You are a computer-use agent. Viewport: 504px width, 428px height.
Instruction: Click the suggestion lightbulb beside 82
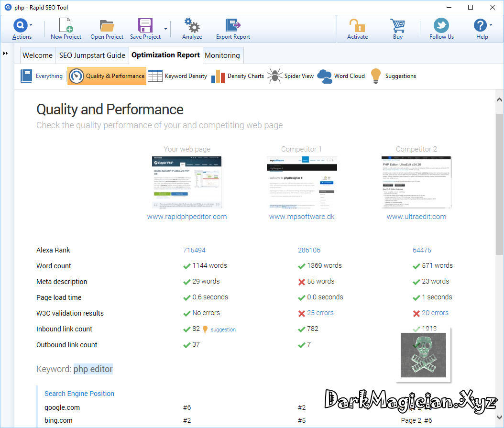(x=205, y=329)
